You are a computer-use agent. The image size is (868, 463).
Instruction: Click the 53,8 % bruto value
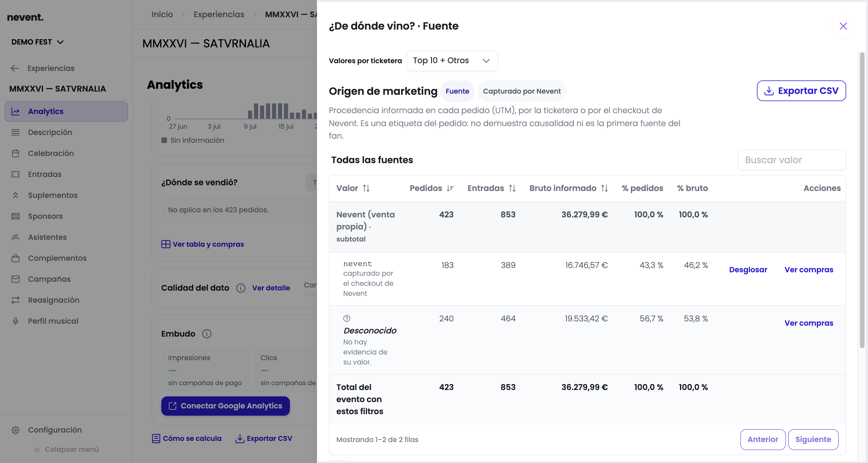point(695,318)
